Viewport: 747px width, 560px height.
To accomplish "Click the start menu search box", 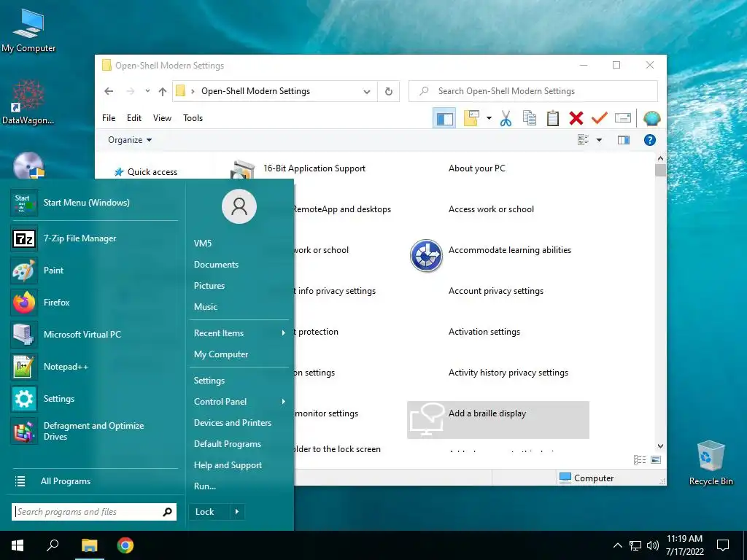I will 94,512.
